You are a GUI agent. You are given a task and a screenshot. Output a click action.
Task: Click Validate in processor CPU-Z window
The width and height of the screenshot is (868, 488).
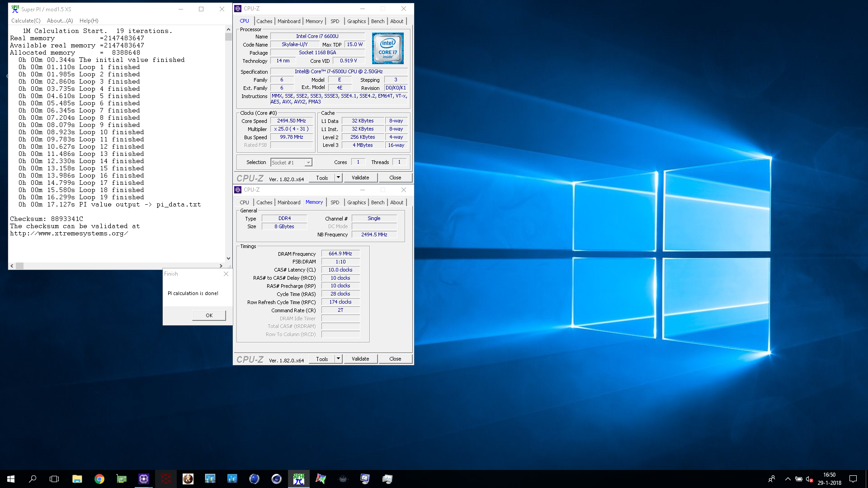click(x=360, y=178)
